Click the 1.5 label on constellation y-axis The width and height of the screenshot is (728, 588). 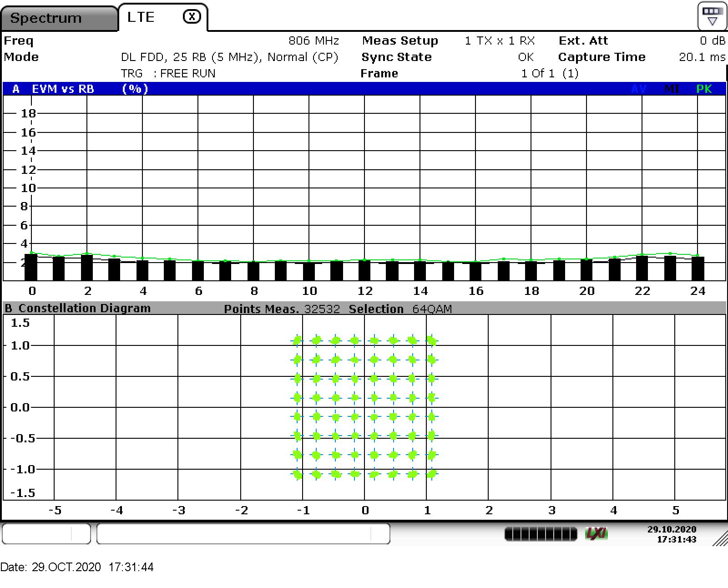pos(20,323)
